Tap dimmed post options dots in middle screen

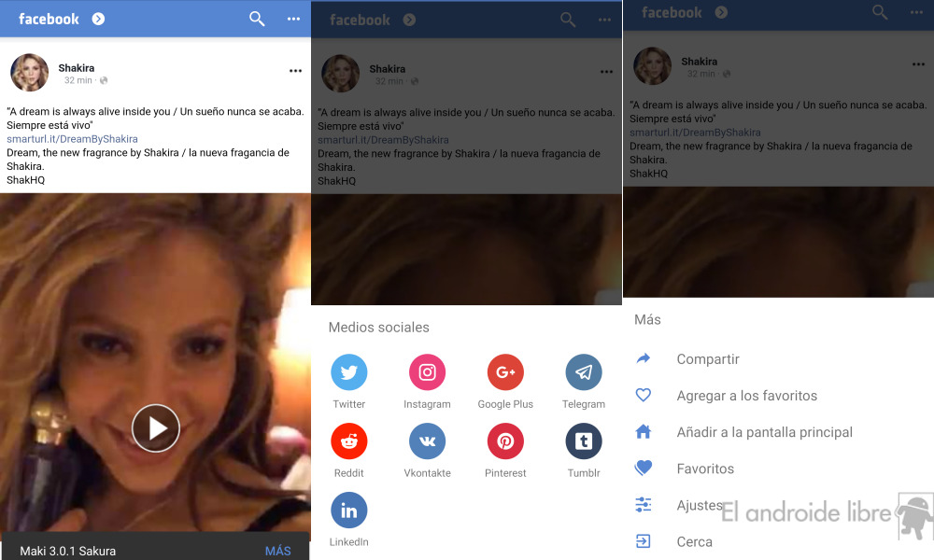(x=606, y=72)
